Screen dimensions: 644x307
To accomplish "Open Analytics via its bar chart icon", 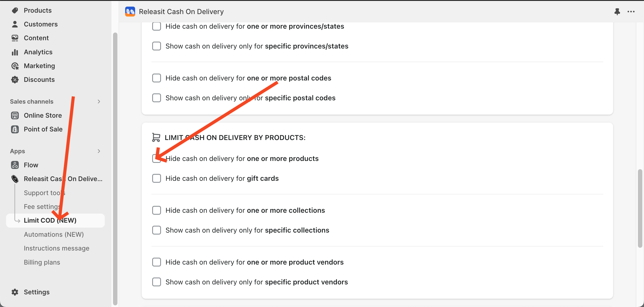I will click(x=15, y=52).
